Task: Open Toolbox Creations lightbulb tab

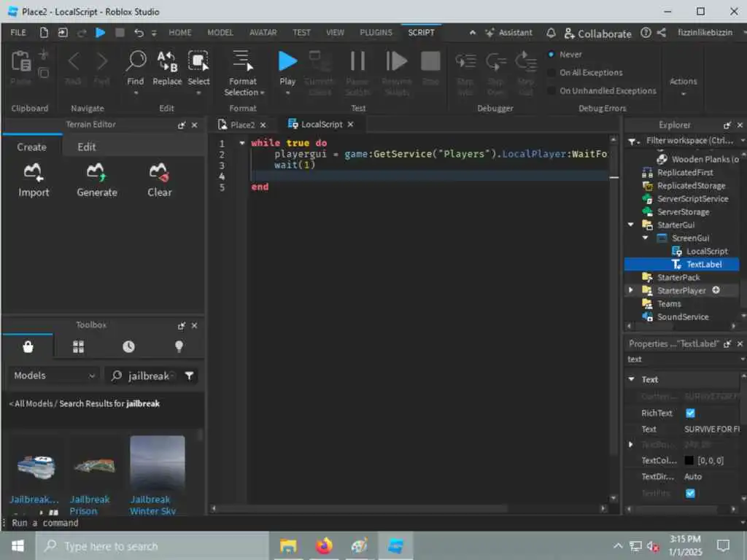Action: tap(179, 346)
